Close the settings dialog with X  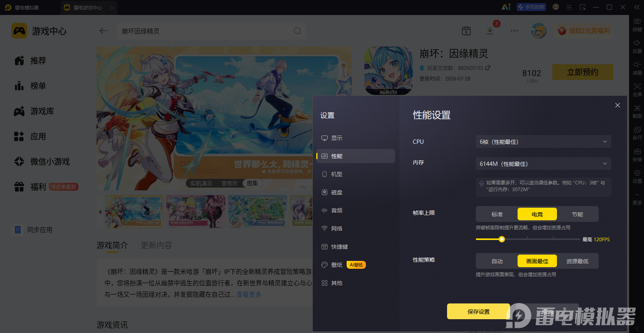tap(618, 105)
